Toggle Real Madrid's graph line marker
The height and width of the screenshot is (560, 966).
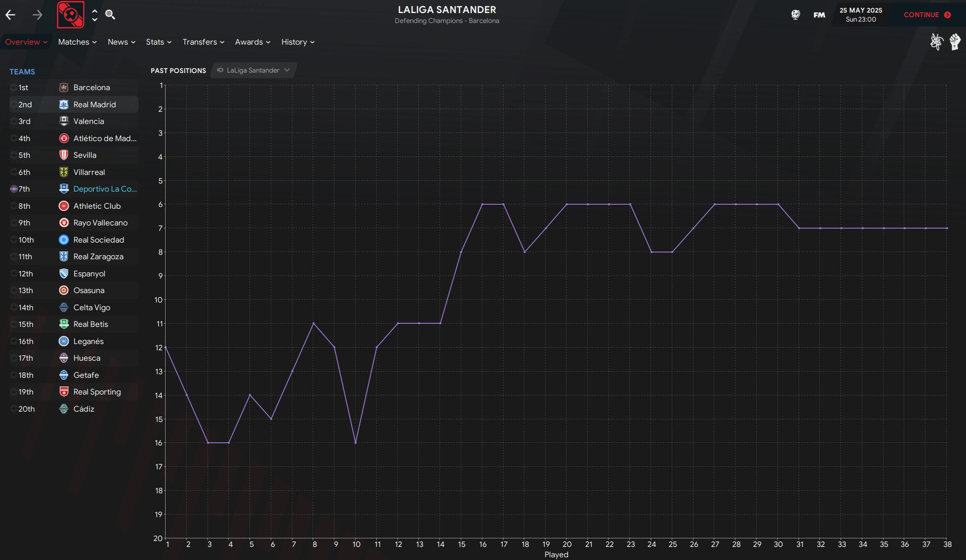[x=14, y=105]
